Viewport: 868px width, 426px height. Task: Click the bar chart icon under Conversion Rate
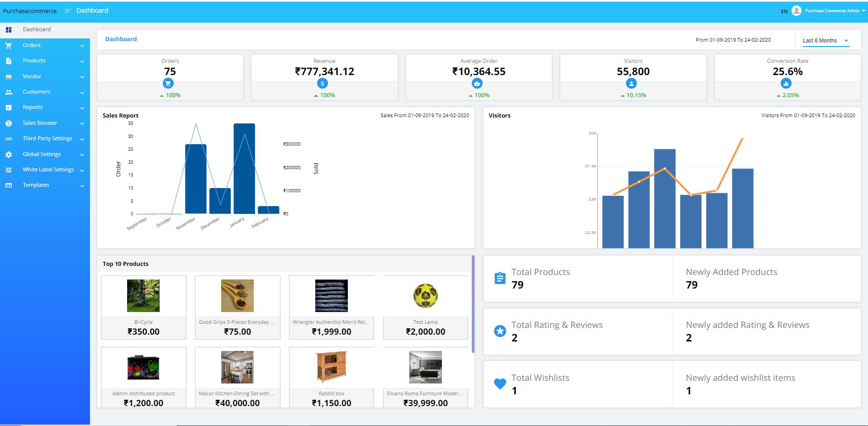click(786, 83)
